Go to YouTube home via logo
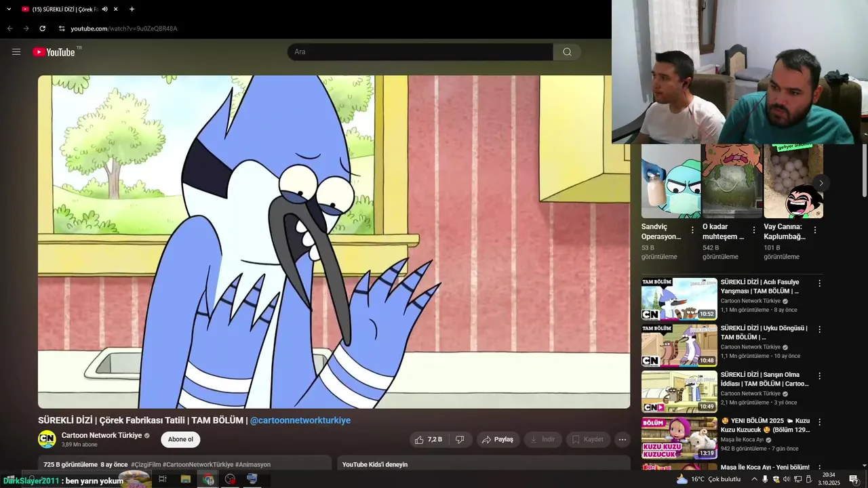 (54, 52)
